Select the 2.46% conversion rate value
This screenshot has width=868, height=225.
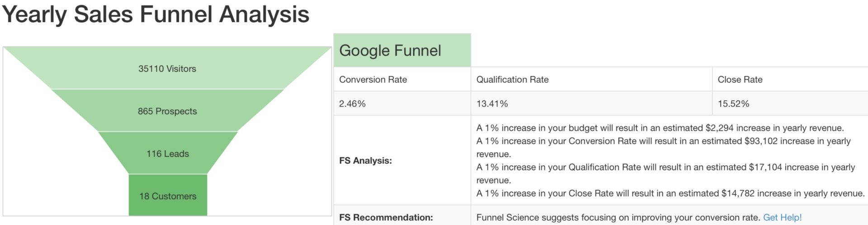point(352,103)
